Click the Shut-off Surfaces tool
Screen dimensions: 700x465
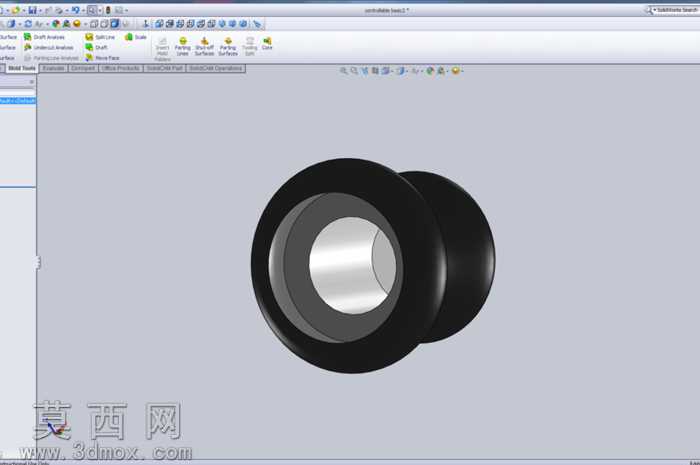pos(204,46)
